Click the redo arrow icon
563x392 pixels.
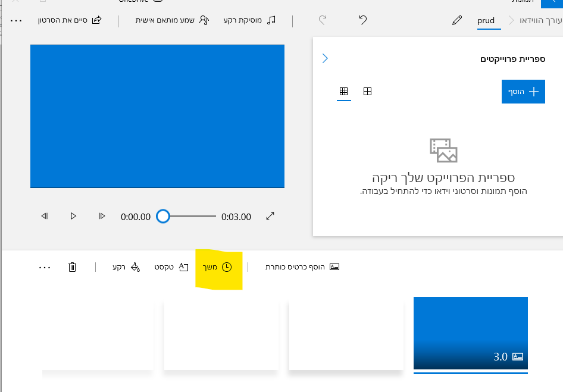(323, 20)
